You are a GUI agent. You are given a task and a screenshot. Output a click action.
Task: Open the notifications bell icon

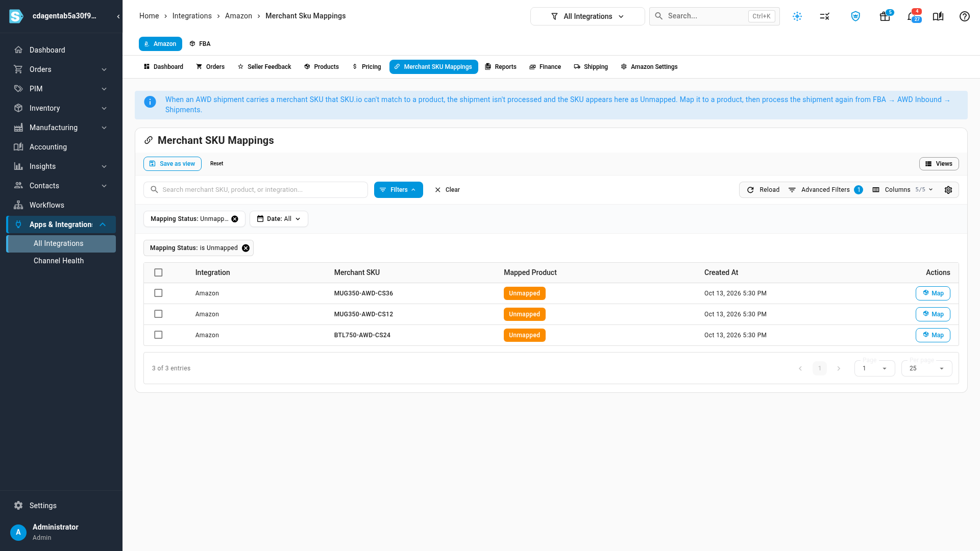912,16
